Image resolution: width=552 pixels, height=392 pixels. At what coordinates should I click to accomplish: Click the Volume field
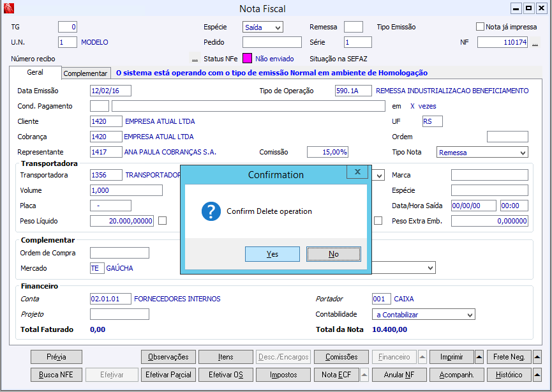pos(126,190)
